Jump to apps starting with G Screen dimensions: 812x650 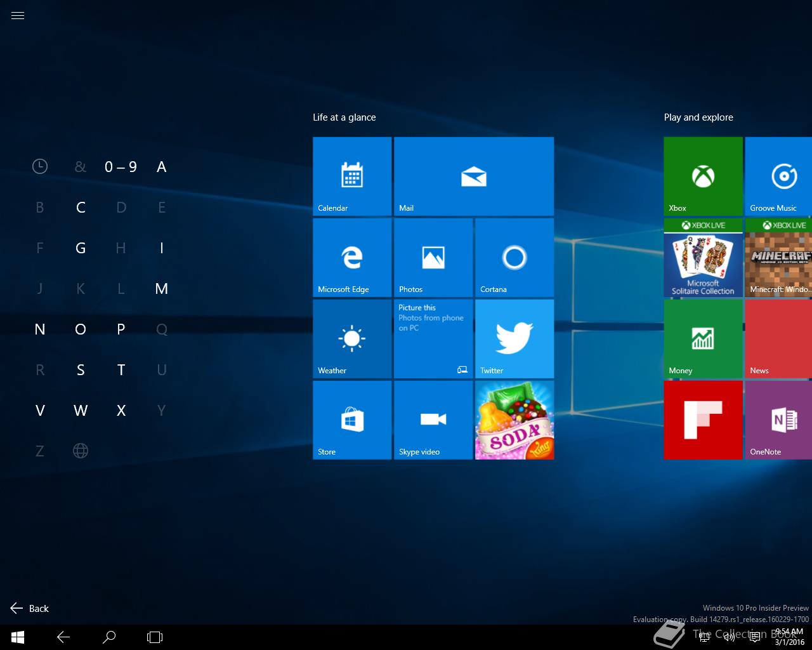81,248
